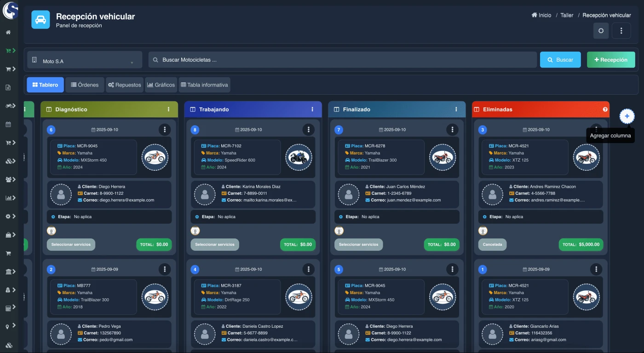
Task: Open the motorcycle module from the sidebar
Action: tap(8, 105)
